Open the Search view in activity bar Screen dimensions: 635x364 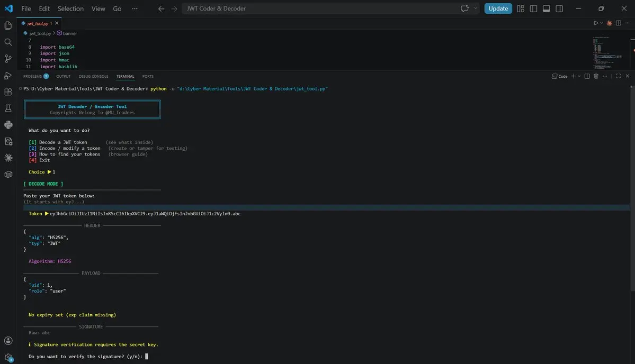[8, 42]
